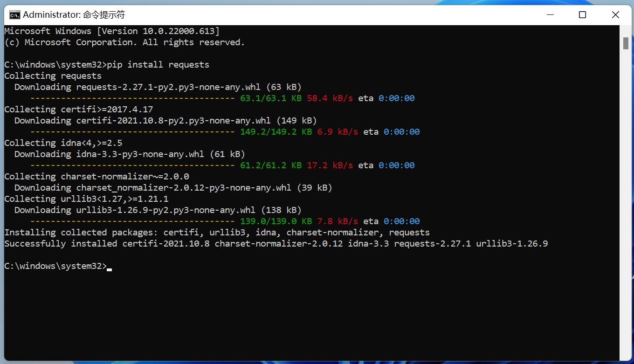Viewport: 634px width, 364px height.
Task: Close the Administrator Command Prompt window
Action: pos(615,14)
